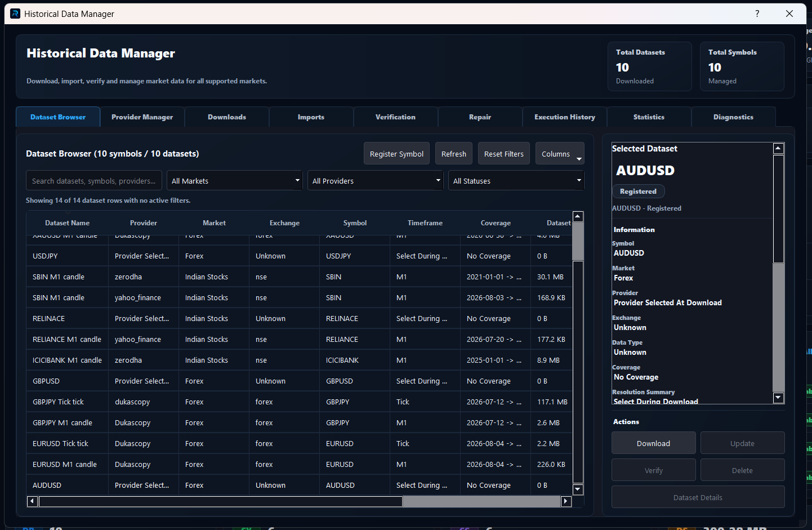Click the app logo icon in title bar

pos(15,14)
